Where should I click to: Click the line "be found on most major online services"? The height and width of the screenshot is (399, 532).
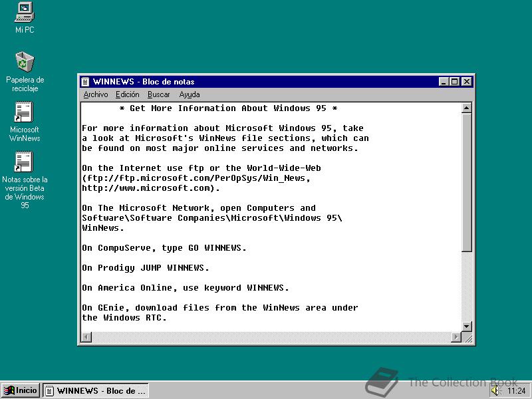coord(220,148)
